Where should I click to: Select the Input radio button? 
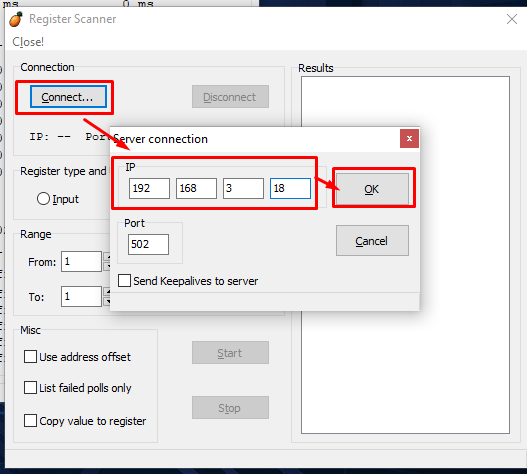click(43, 199)
